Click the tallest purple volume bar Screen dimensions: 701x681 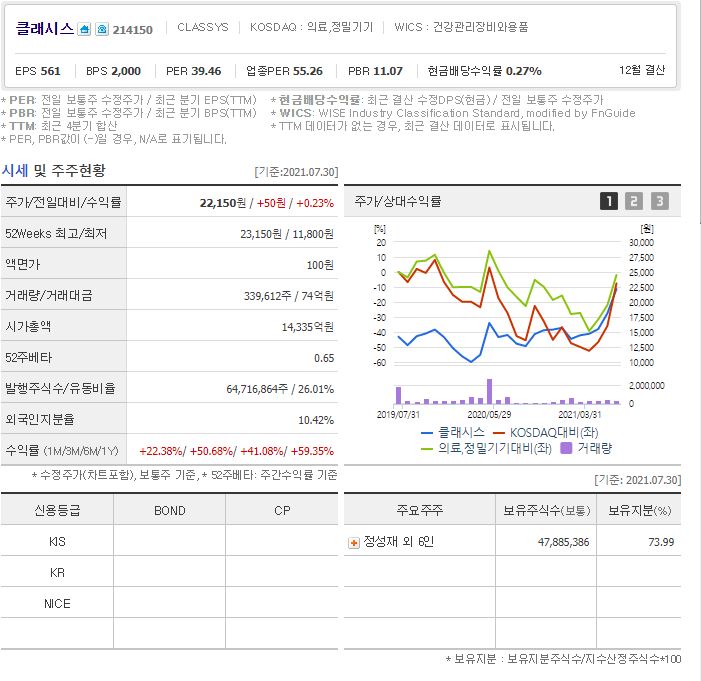click(x=489, y=392)
